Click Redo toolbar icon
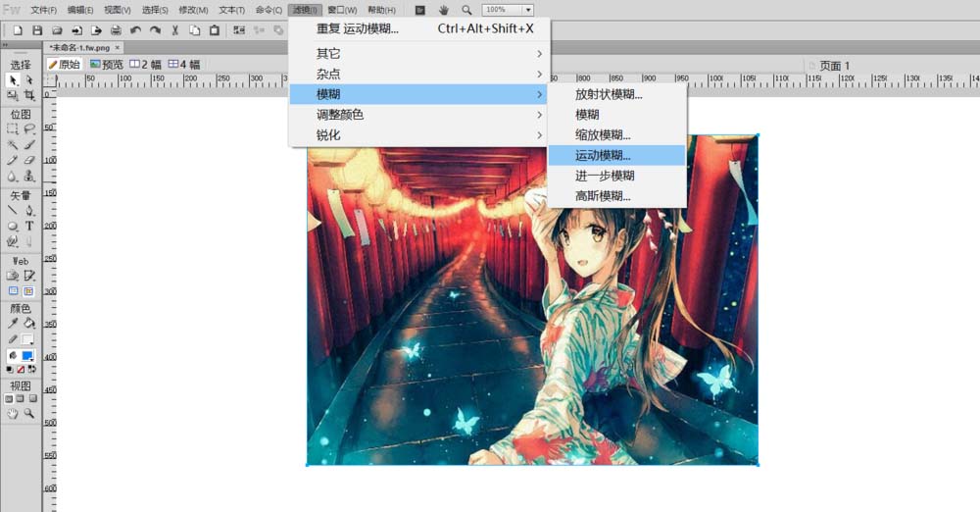Screen dimensions: 980x512 tap(155, 30)
